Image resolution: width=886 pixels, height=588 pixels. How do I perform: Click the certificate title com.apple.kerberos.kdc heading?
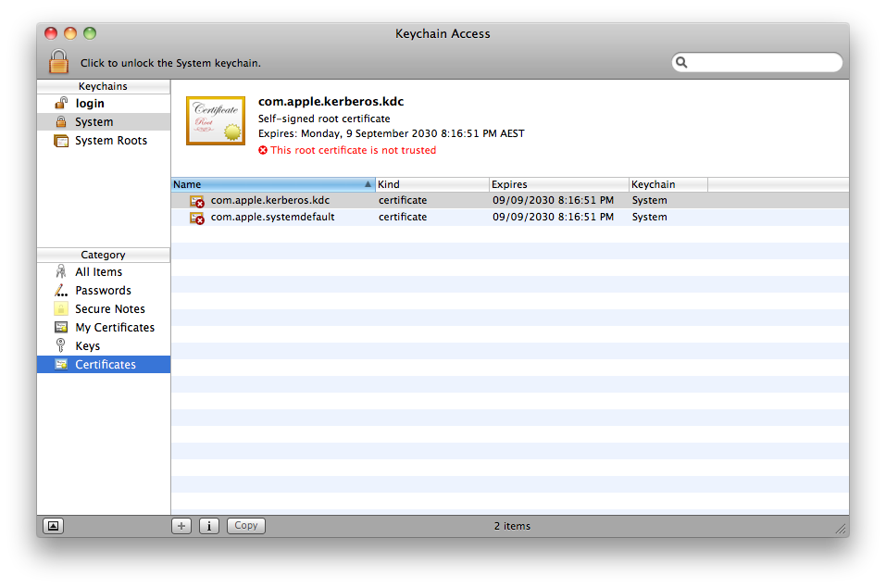(x=331, y=102)
